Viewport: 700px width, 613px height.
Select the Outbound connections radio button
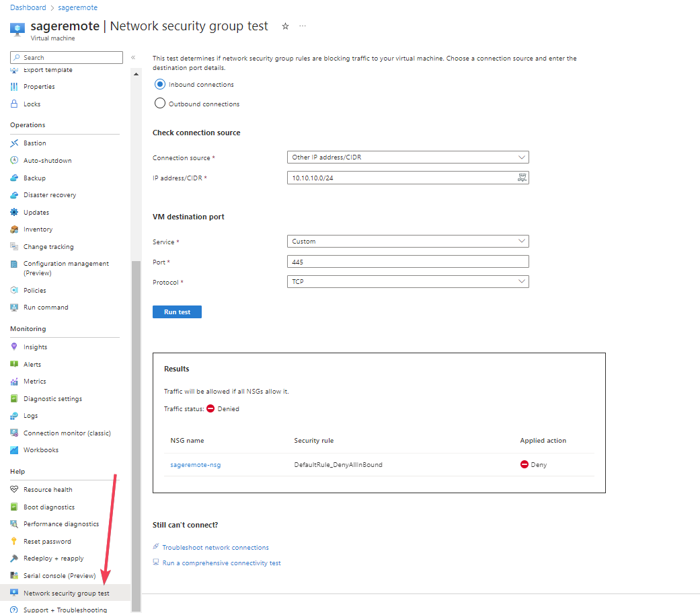159,103
